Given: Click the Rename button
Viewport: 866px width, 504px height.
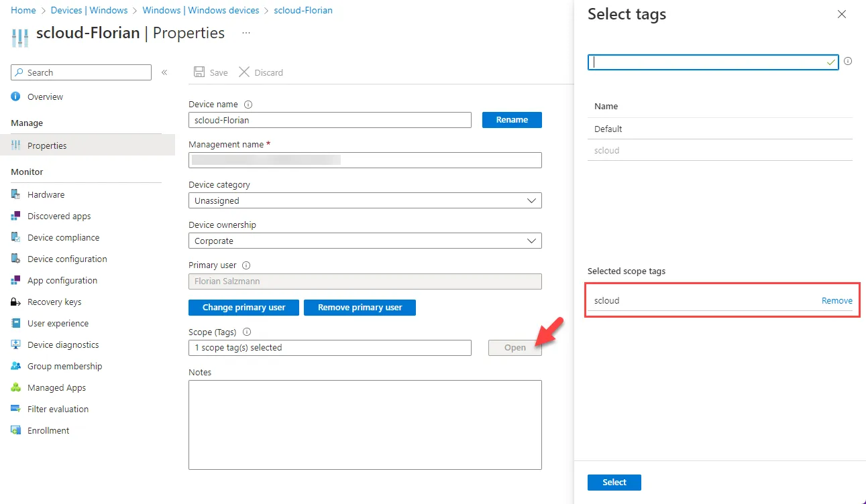Looking at the screenshot, I should coord(512,120).
